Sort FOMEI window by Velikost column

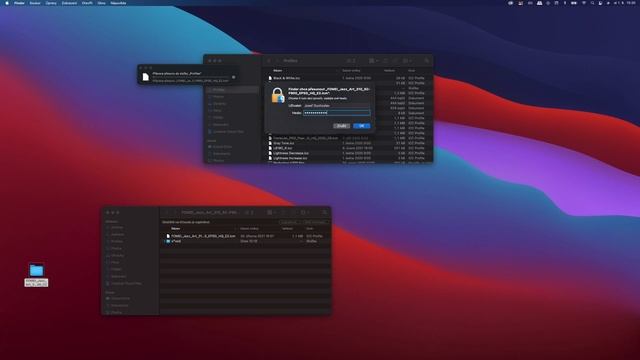coord(288,229)
